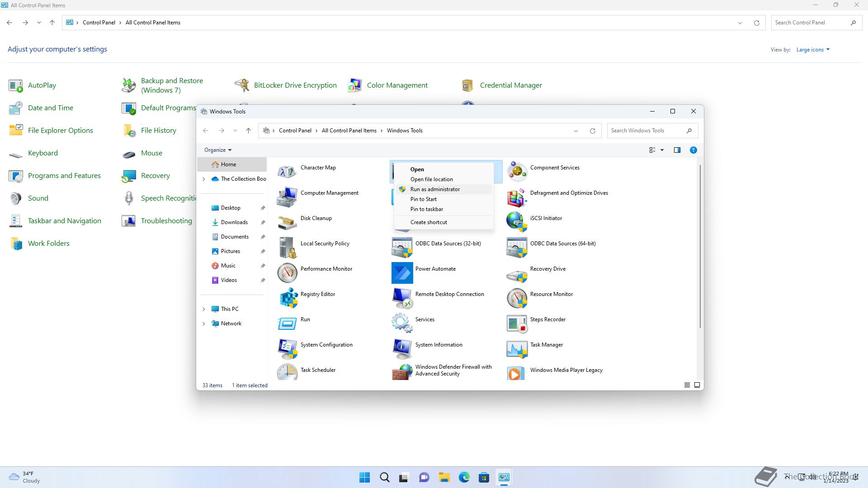Open ODBC Data Sources (32-bit) icon

402,248
